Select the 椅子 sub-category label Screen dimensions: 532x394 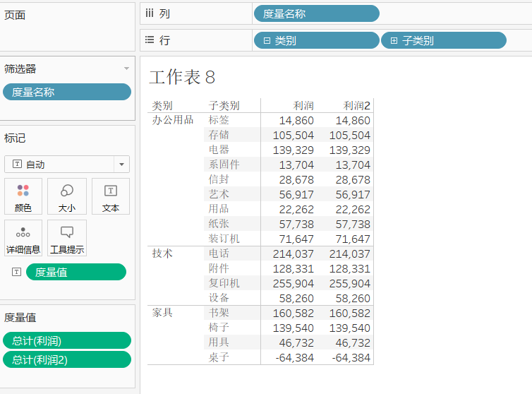219,328
